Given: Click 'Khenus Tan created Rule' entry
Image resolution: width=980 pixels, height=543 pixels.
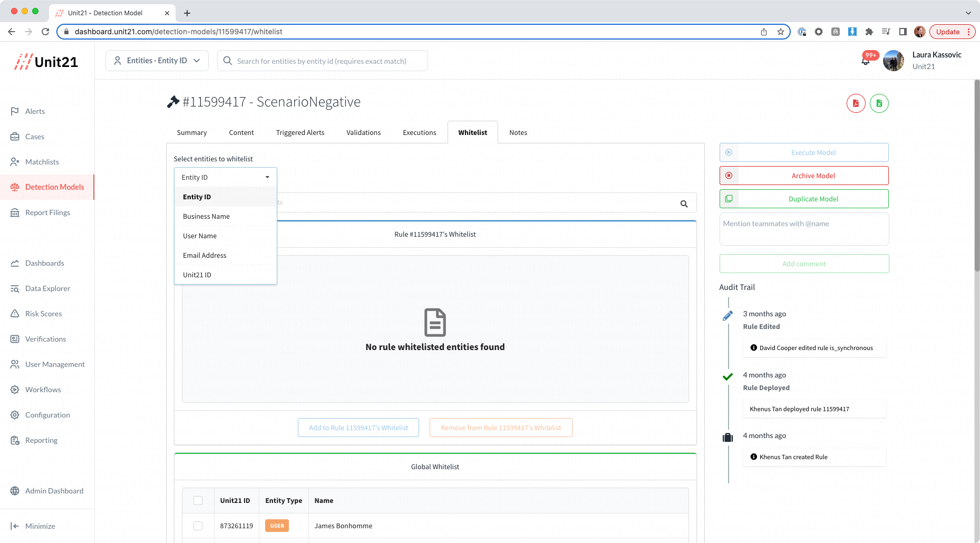Looking at the screenshot, I should 814,457.
